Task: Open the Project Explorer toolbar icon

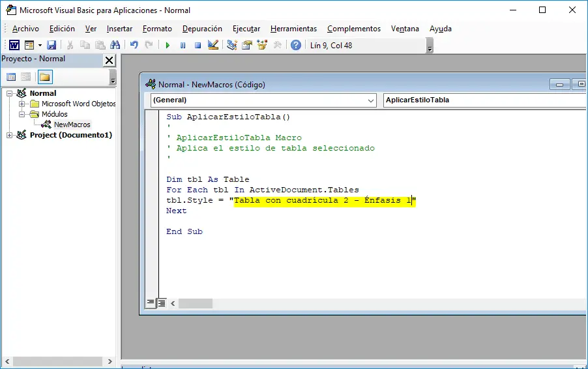Action: tap(232, 46)
